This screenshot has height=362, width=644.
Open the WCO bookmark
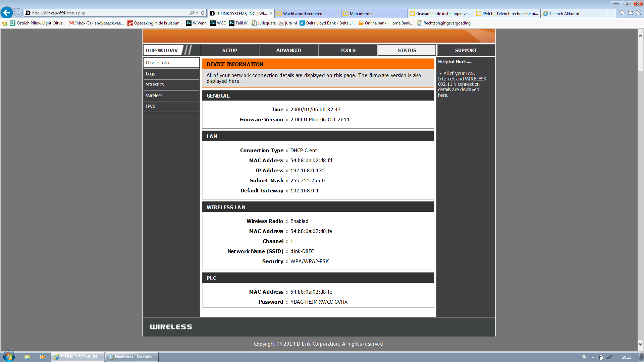click(x=218, y=23)
